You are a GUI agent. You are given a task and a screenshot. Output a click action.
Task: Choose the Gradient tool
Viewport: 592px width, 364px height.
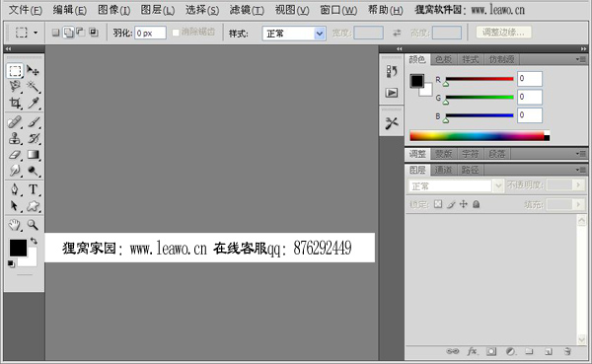tap(34, 155)
